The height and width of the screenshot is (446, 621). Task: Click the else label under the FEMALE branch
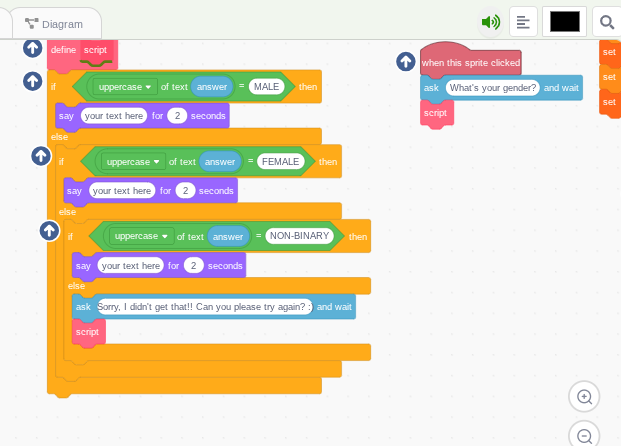pyautogui.click(x=67, y=212)
